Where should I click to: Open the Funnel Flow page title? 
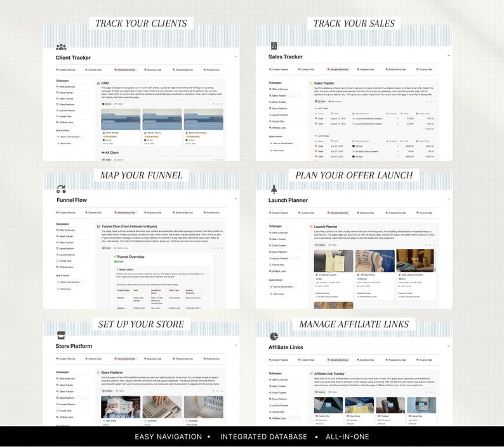72,200
